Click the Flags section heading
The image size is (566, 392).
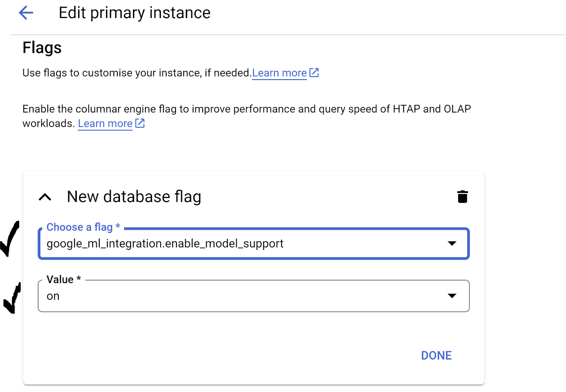pyautogui.click(x=42, y=48)
